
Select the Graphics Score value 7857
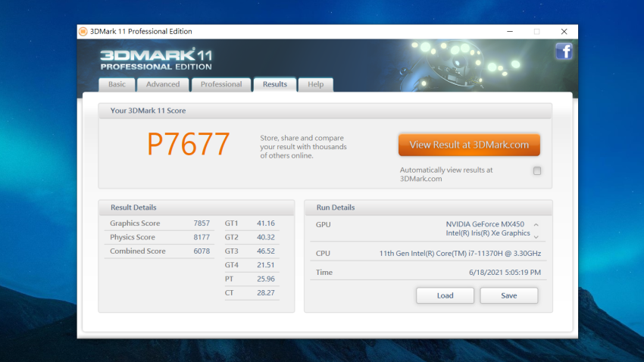click(202, 223)
